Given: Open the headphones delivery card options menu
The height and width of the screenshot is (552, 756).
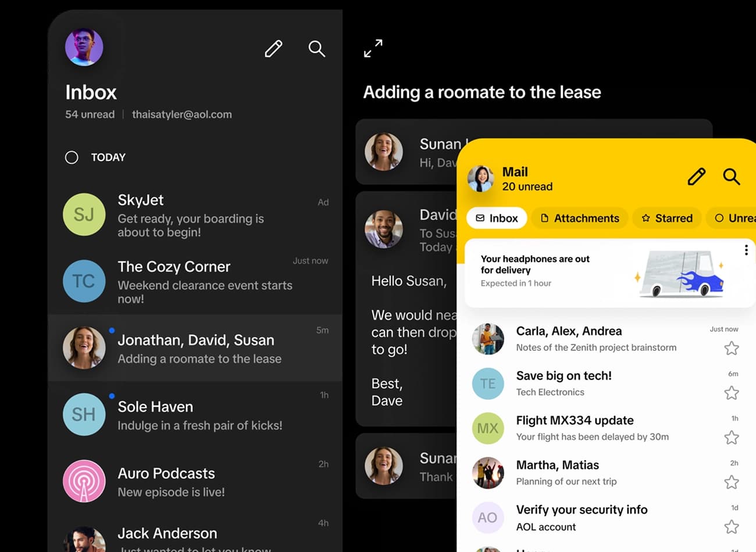Looking at the screenshot, I should tap(746, 250).
